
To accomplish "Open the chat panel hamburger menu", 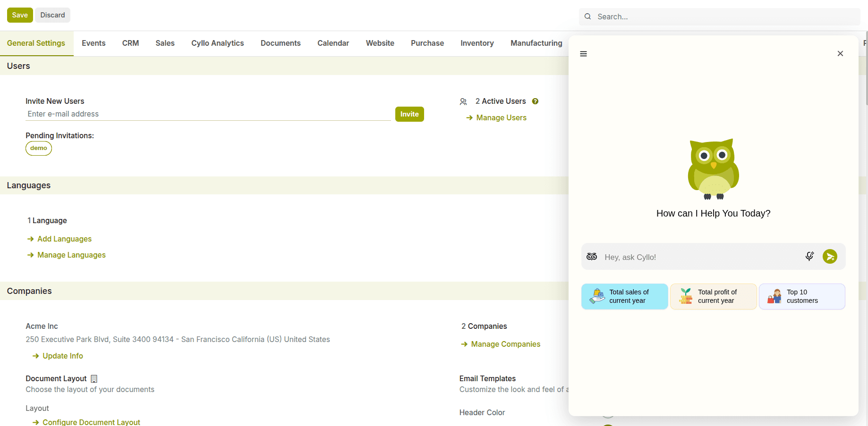I will coord(583,54).
